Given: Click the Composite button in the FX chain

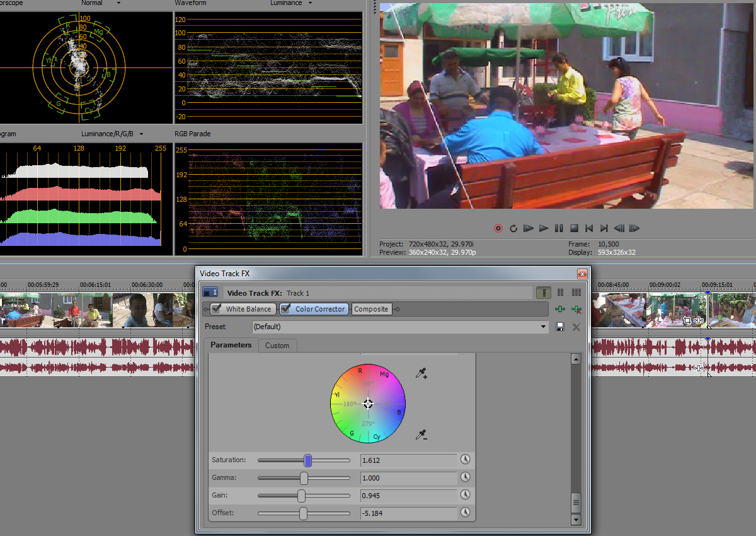Looking at the screenshot, I should [371, 309].
